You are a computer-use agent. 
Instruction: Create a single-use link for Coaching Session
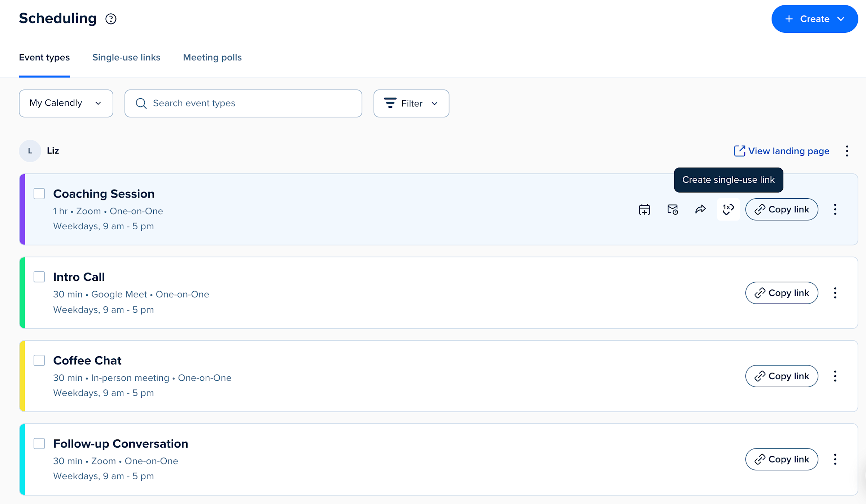click(728, 209)
